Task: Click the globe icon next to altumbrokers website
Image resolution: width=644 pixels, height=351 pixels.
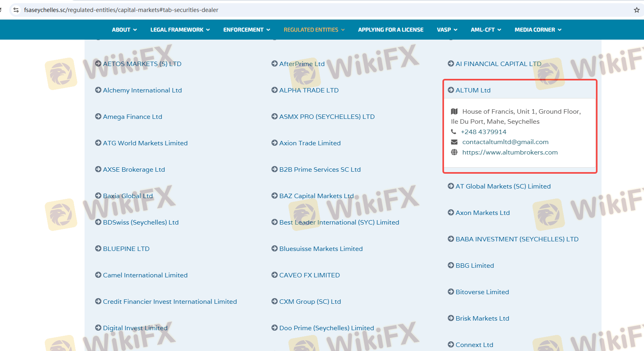Action: coord(454,152)
